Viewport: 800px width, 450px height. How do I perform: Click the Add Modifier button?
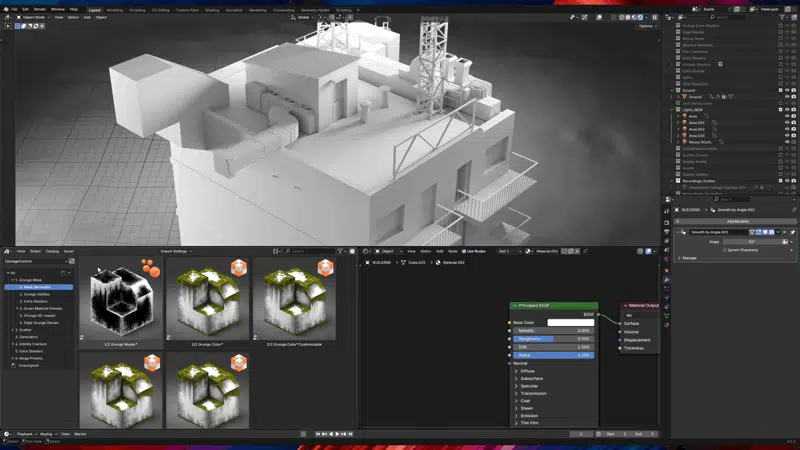736,221
